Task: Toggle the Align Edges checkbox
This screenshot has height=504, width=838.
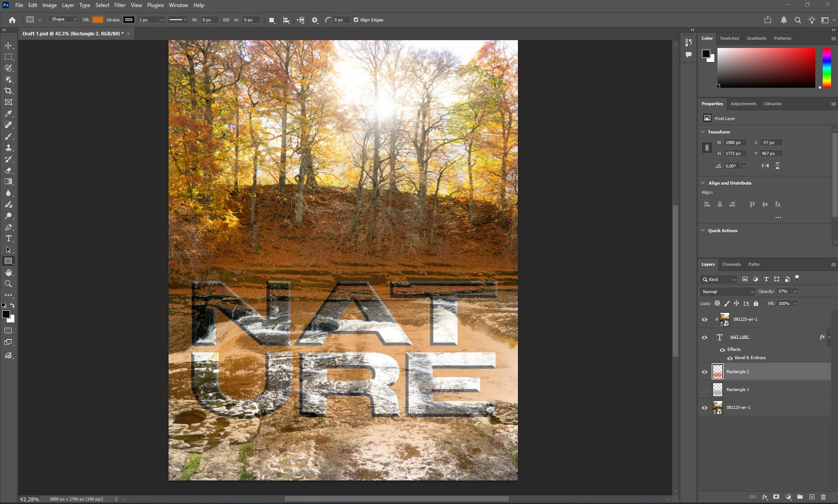Action: 356,20
